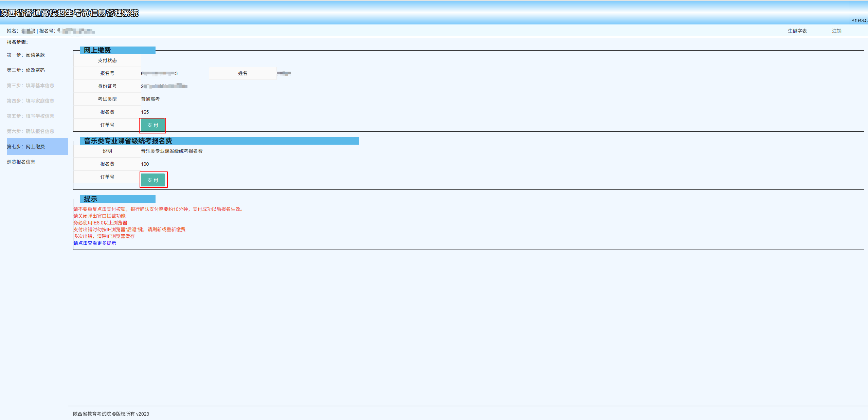868x420 pixels.
Task: Click the 提示 section header
Action: tap(91, 199)
